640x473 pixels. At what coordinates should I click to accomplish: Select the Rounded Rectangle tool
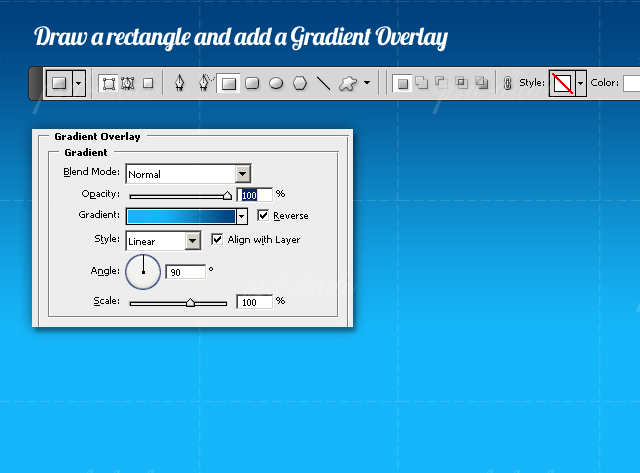252,83
